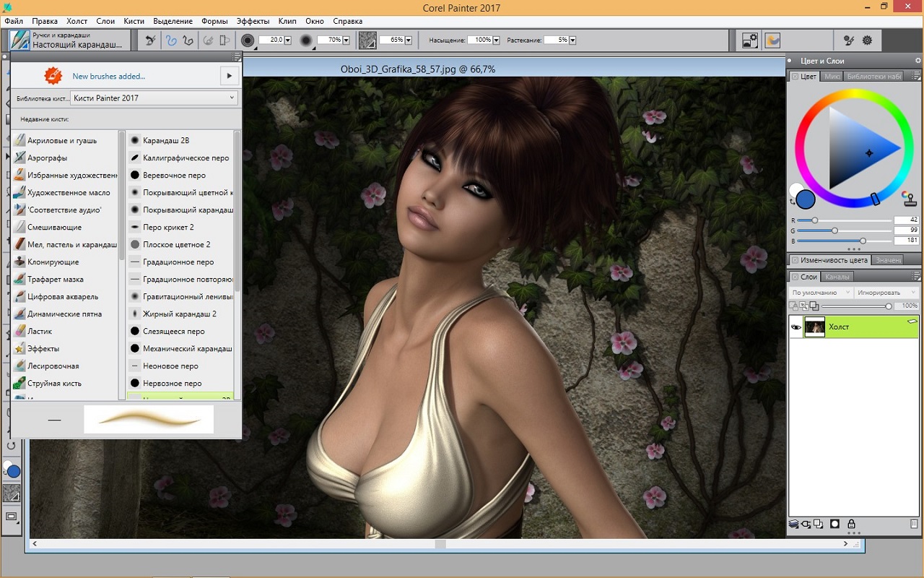
Task: Click the delete layer trash icon
Action: point(913,524)
